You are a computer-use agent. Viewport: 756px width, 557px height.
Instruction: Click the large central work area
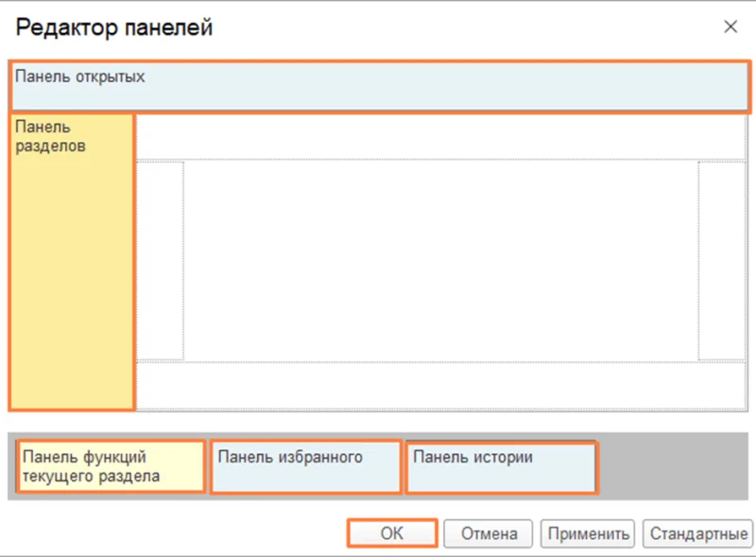(440, 261)
